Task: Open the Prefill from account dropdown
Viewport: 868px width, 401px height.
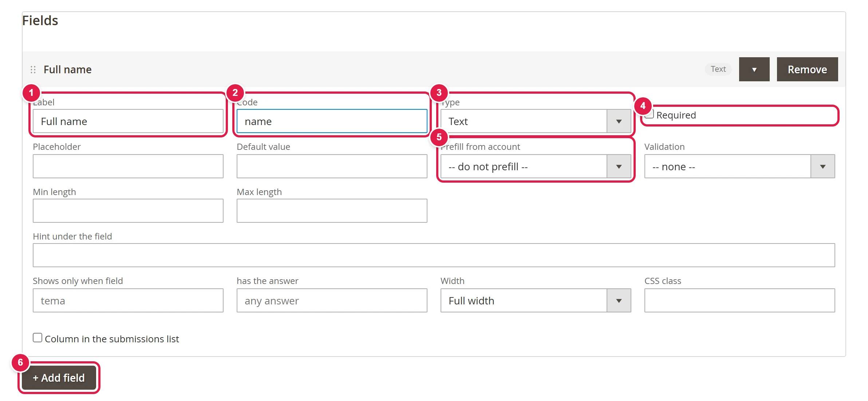Action: 536,166
